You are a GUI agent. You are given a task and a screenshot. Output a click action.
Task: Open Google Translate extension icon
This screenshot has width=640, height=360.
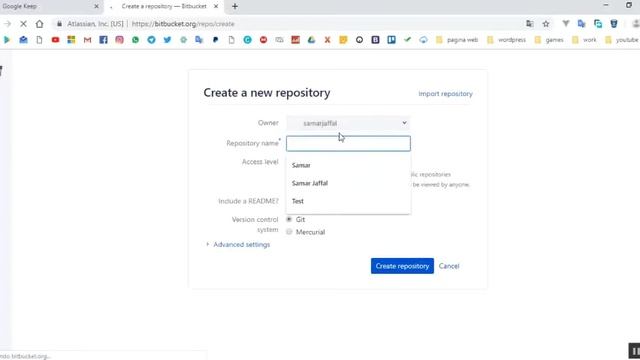(x=582, y=24)
